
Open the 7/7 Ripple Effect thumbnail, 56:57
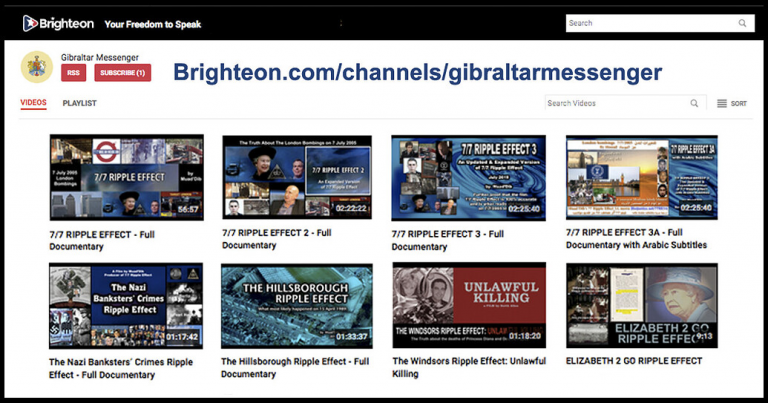(126, 177)
